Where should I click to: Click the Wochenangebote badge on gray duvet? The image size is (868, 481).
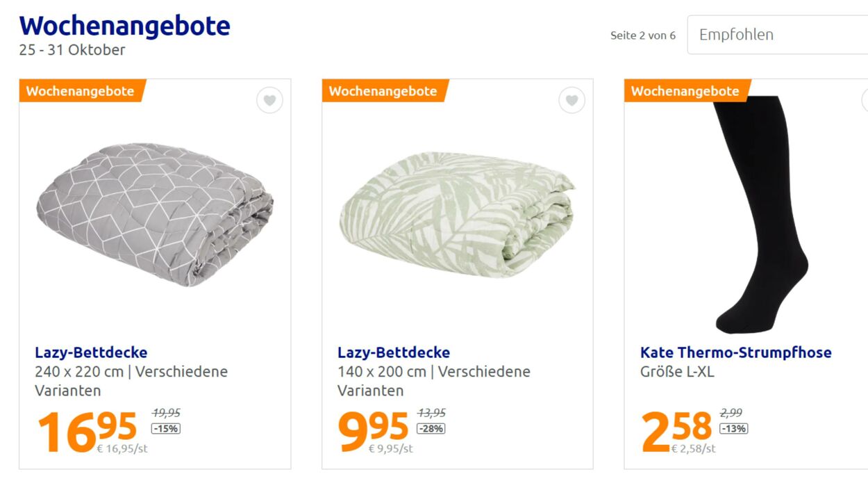pyautogui.click(x=81, y=91)
